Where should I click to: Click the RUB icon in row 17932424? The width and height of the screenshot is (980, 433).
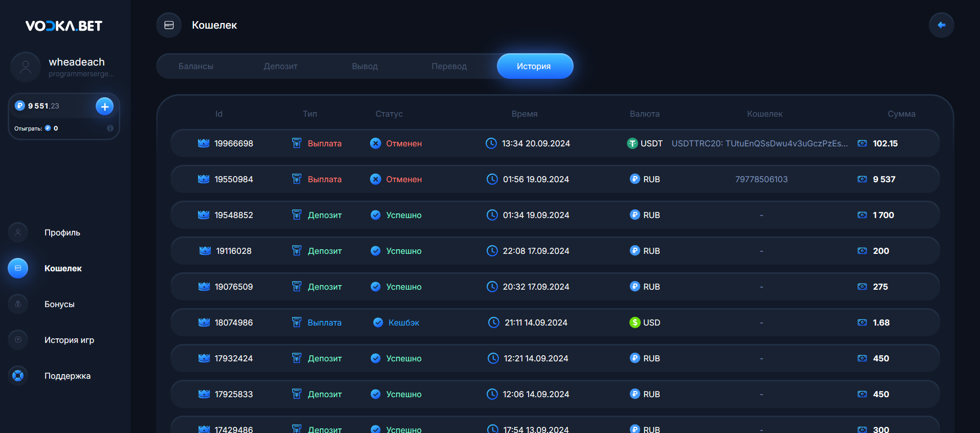(x=635, y=358)
